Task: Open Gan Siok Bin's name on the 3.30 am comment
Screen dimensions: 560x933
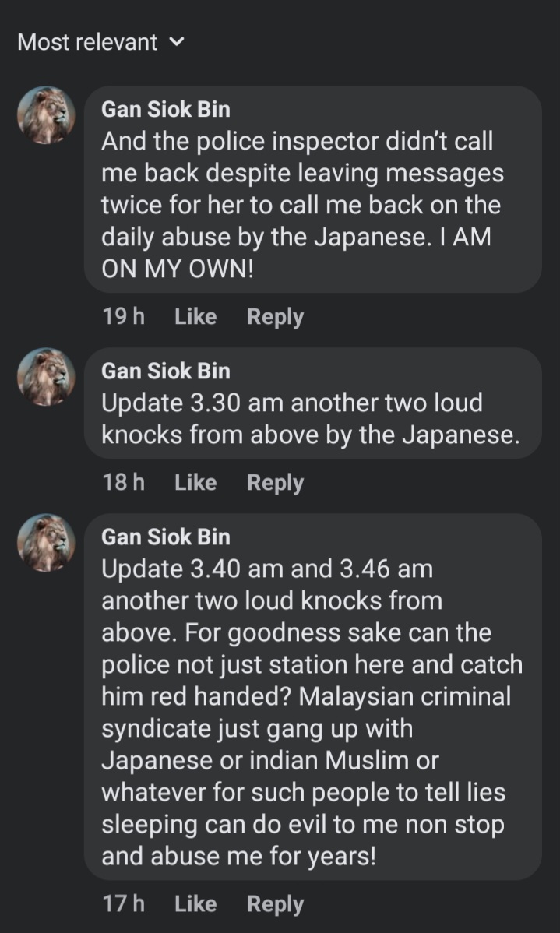Action: pyautogui.click(x=166, y=371)
